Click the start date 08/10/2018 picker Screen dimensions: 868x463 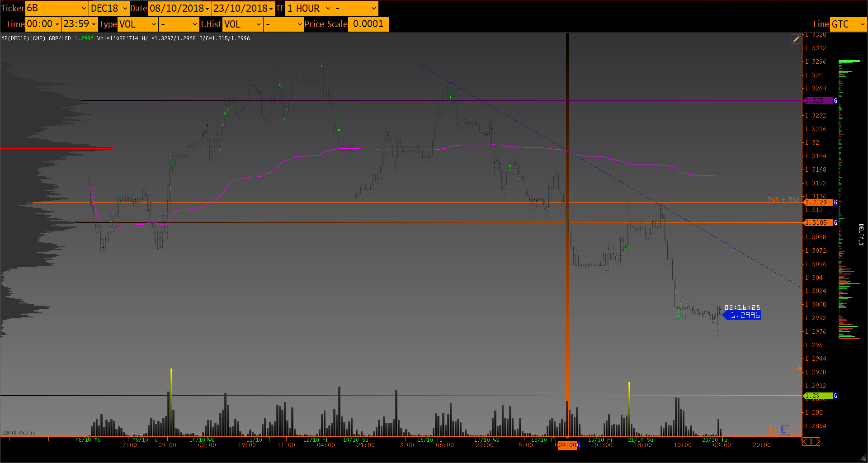tap(179, 8)
